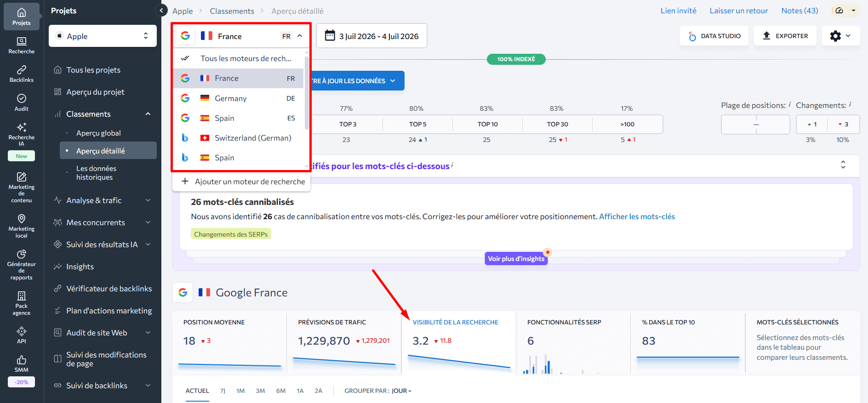Open Afficher les mots-clés link
Viewport: 868px width, 403px height.
(637, 216)
